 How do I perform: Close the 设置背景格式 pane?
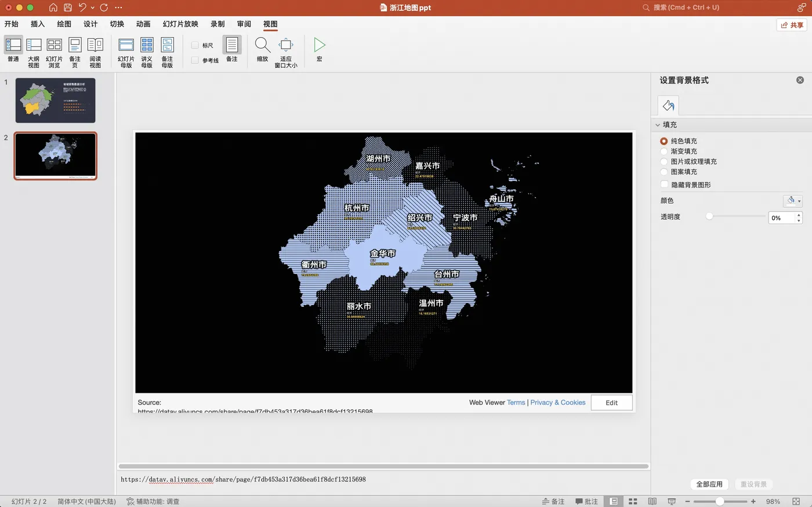(800, 80)
